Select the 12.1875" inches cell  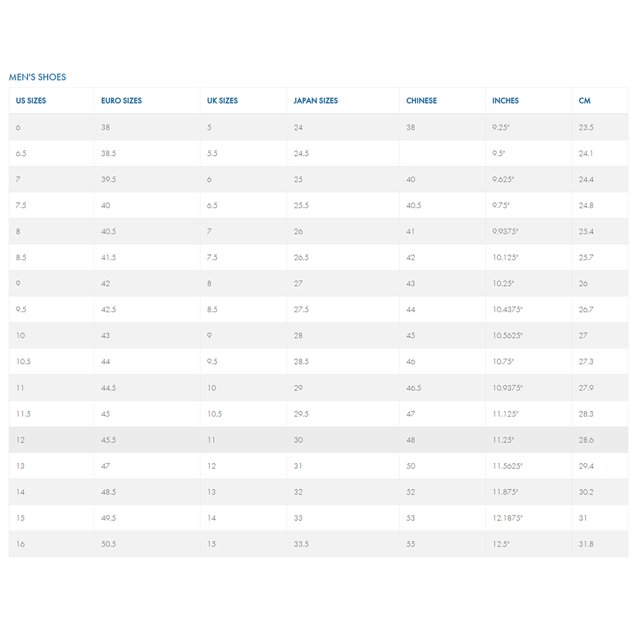[529, 518]
